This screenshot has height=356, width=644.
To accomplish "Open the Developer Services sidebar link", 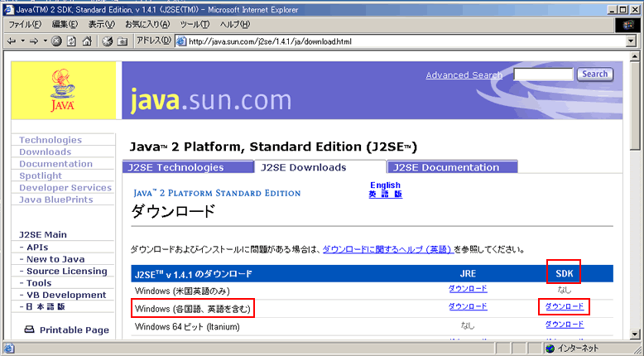I will point(65,188).
